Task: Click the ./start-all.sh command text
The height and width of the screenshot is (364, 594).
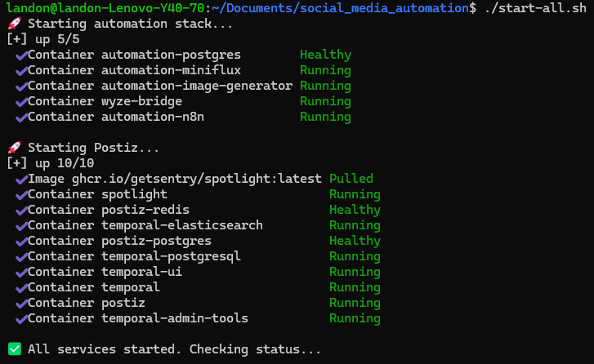Action: [535, 8]
